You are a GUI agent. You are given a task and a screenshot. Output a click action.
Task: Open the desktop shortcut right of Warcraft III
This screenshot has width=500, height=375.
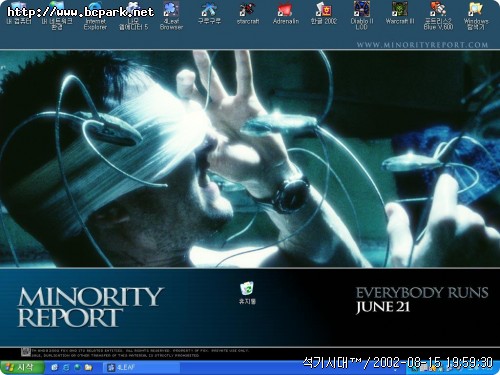click(438, 16)
